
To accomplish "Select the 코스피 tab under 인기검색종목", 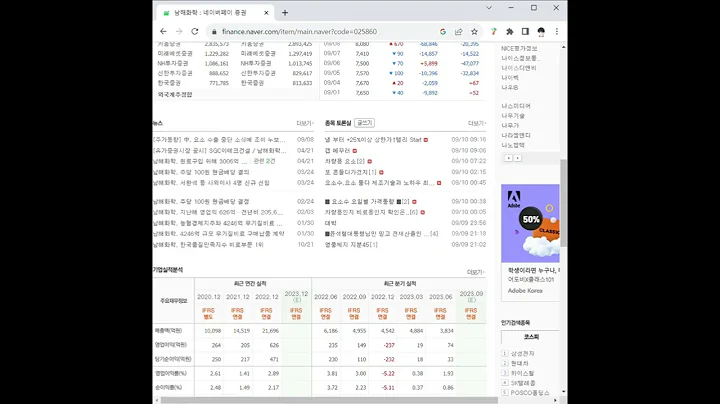I will point(531,337).
